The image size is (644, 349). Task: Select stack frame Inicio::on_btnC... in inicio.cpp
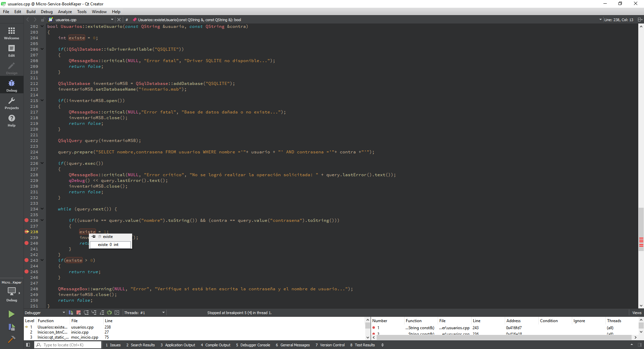tap(53, 332)
